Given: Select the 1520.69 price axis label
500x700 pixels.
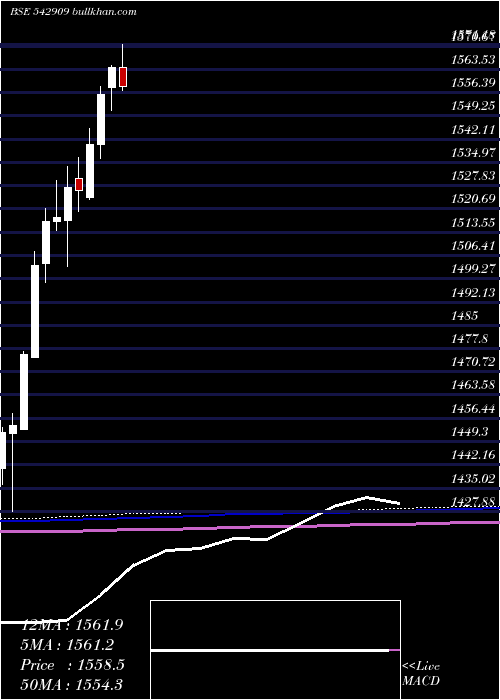Looking at the screenshot, I should tap(473, 199).
